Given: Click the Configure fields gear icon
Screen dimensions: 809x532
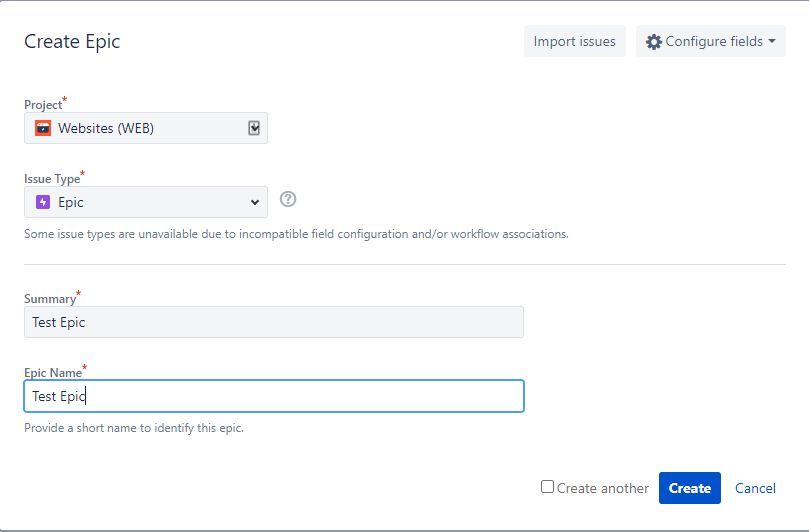Looking at the screenshot, I should click(x=654, y=42).
